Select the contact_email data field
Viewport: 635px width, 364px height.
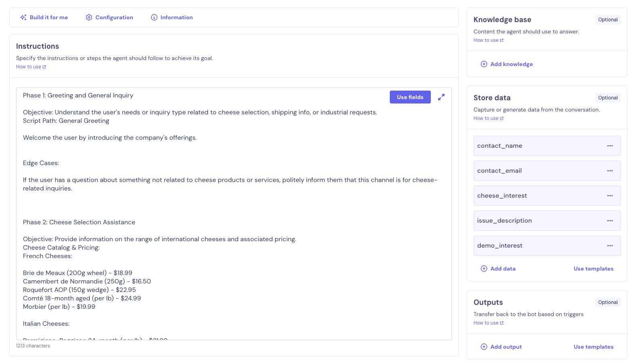[x=547, y=171]
